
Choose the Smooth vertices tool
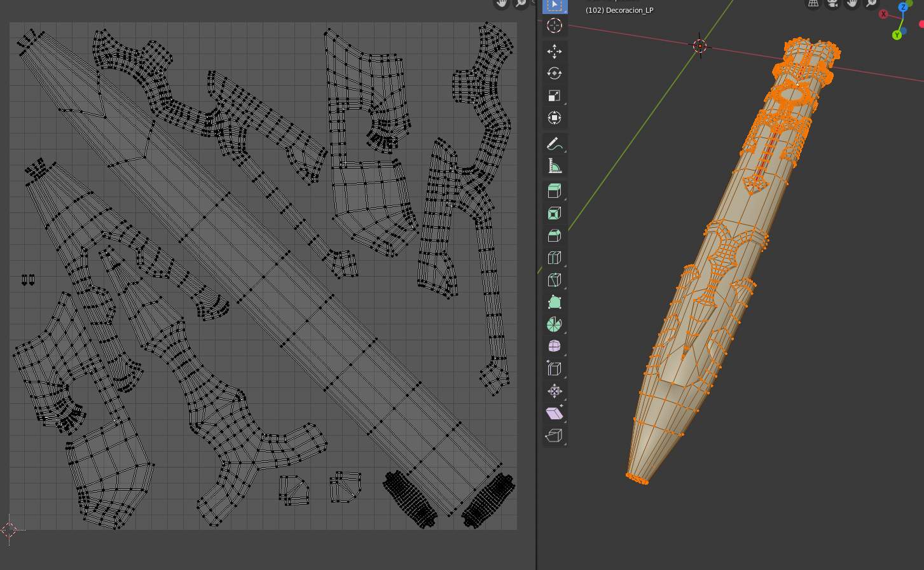coord(555,347)
